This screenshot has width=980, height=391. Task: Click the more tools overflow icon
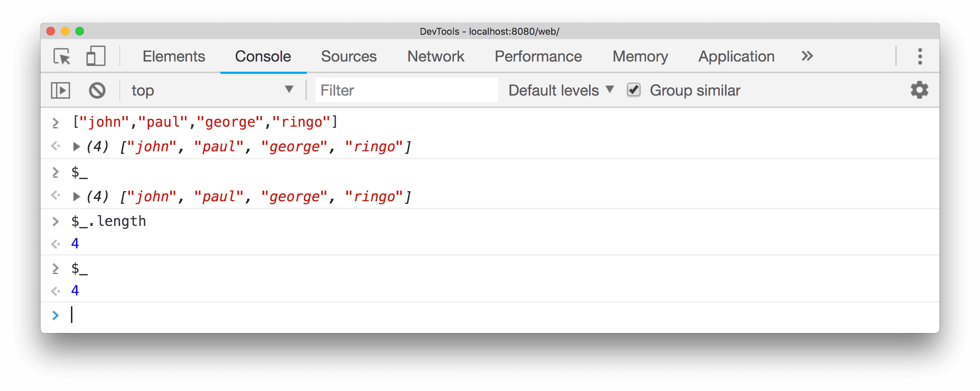[x=807, y=56]
